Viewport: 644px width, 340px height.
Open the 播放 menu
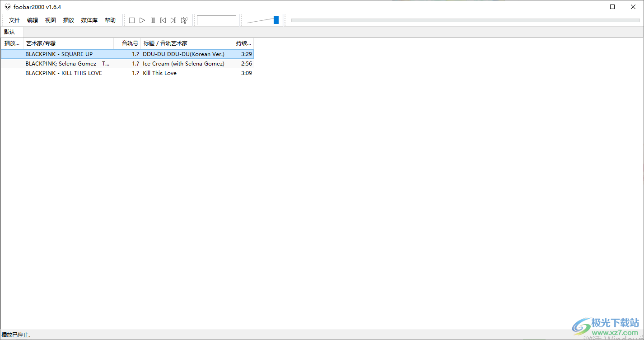(69, 20)
